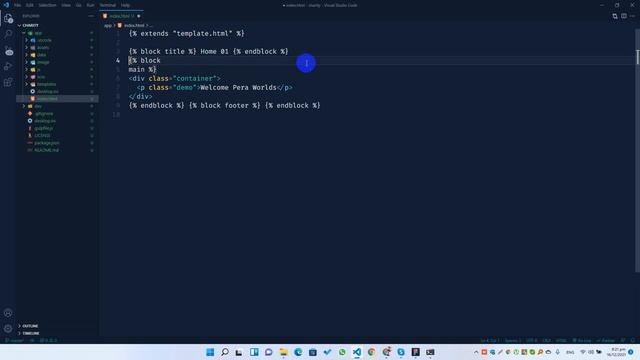Click the blue checkmark To Do taskbar icon

click(327, 352)
